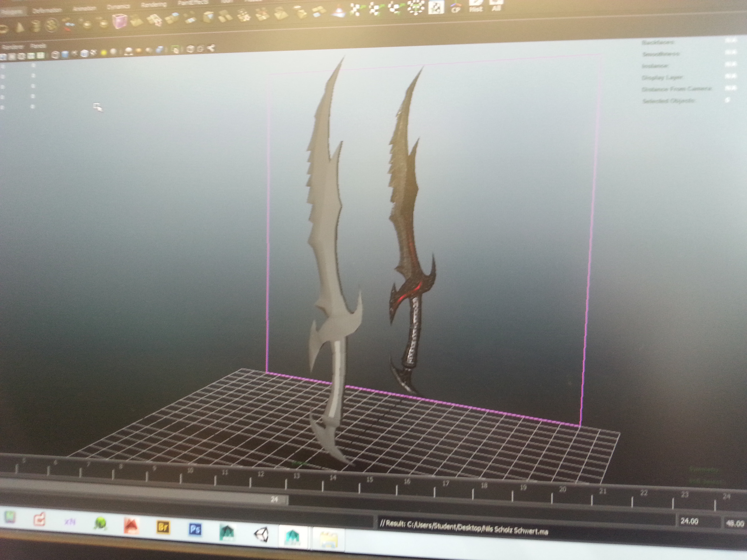
Task: Switch to Unity via taskbar icon
Action: (x=261, y=534)
